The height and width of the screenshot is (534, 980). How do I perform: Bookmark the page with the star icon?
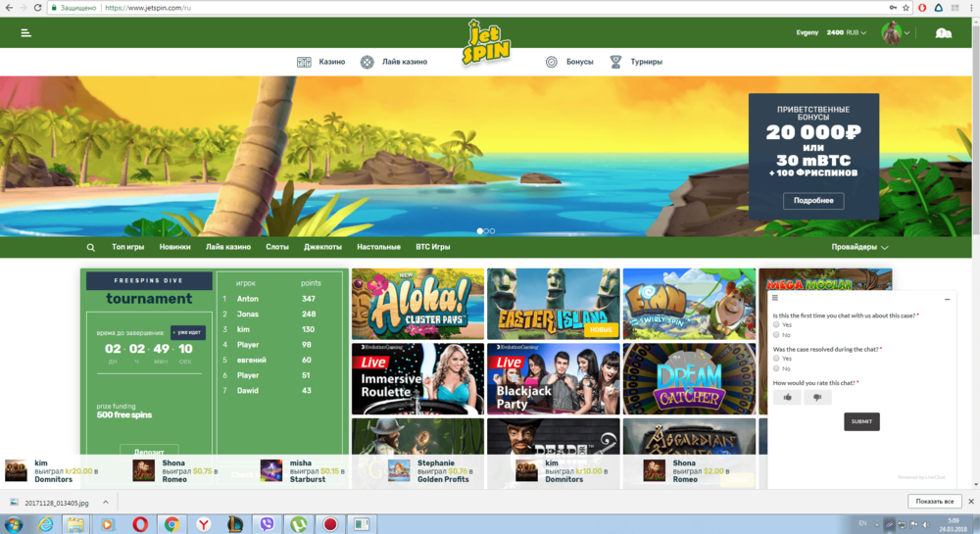tap(906, 8)
